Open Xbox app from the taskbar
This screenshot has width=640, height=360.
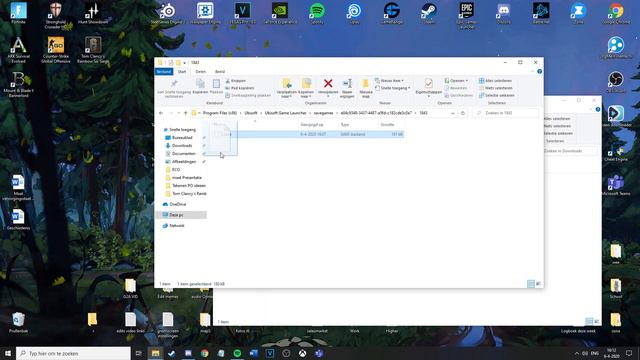[302, 353]
